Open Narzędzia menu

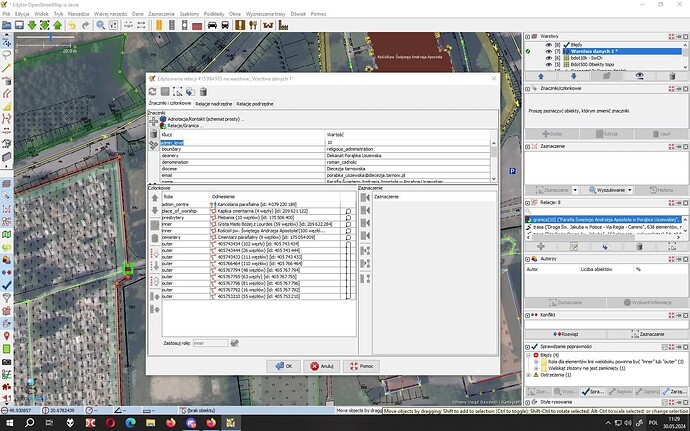pyautogui.click(x=78, y=14)
